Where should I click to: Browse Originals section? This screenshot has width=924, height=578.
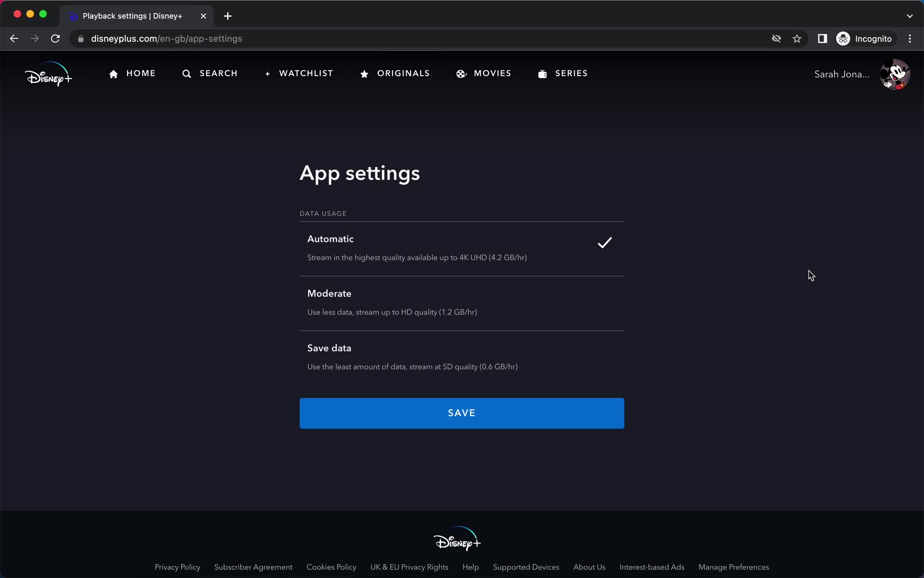point(395,74)
